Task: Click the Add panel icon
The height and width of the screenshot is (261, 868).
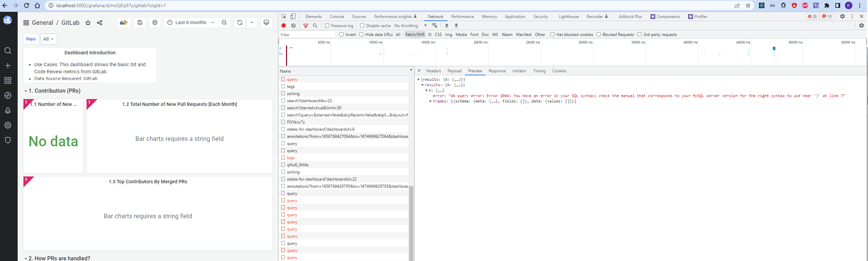Action: click(x=124, y=22)
